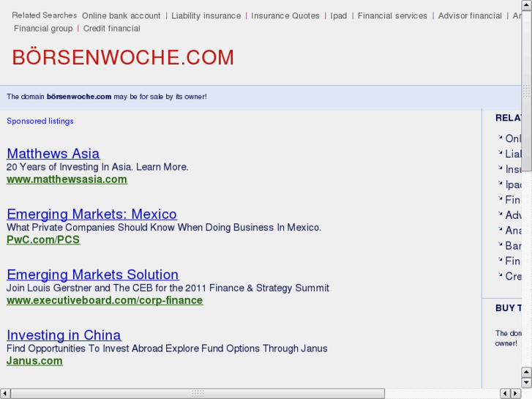Viewport: 532px width, 399px height.
Task: Select Credit financial related search
Action: point(112,29)
